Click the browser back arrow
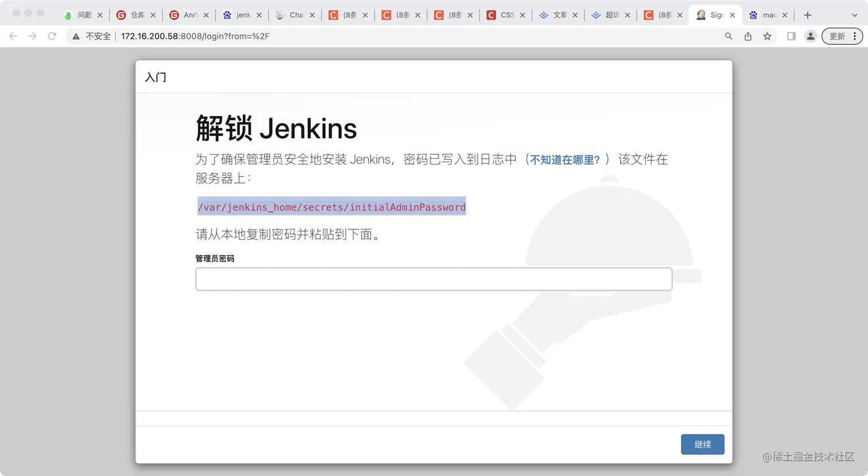The width and height of the screenshot is (868, 476). coord(13,36)
